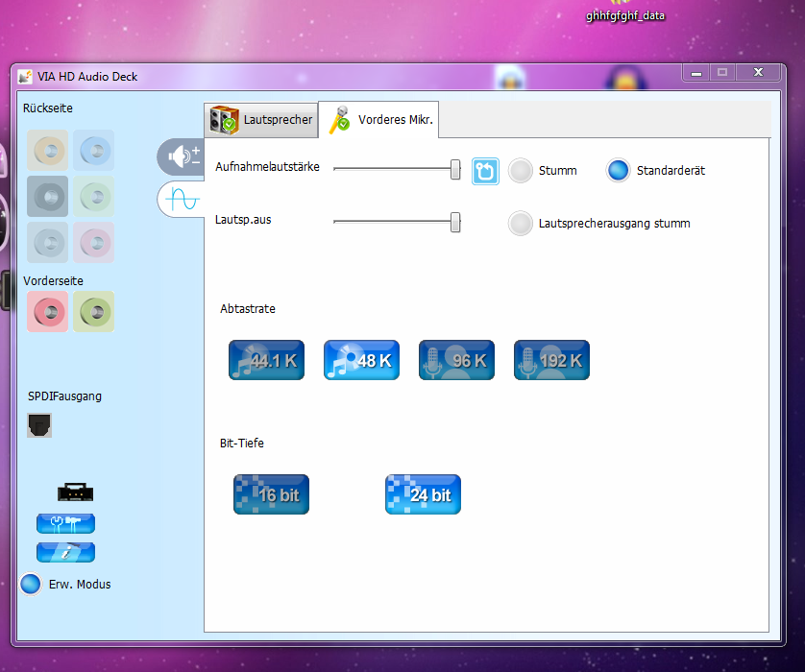Select the blue rear line-in jack
This screenshot has width=805, height=672.
point(93,151)
